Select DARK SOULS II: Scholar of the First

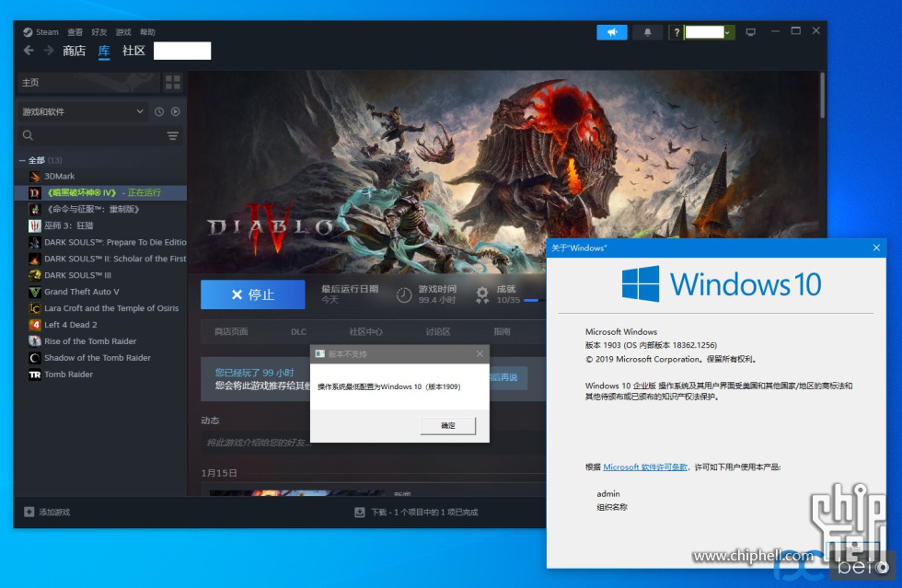pyautogui.click(x=100, y=259)
